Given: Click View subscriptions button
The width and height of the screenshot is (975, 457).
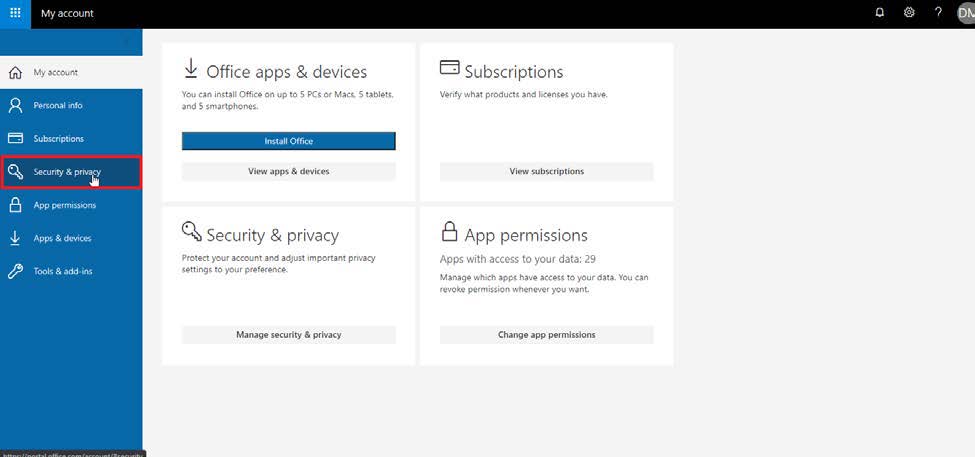Looking at the screenshot, I should 547,172.
